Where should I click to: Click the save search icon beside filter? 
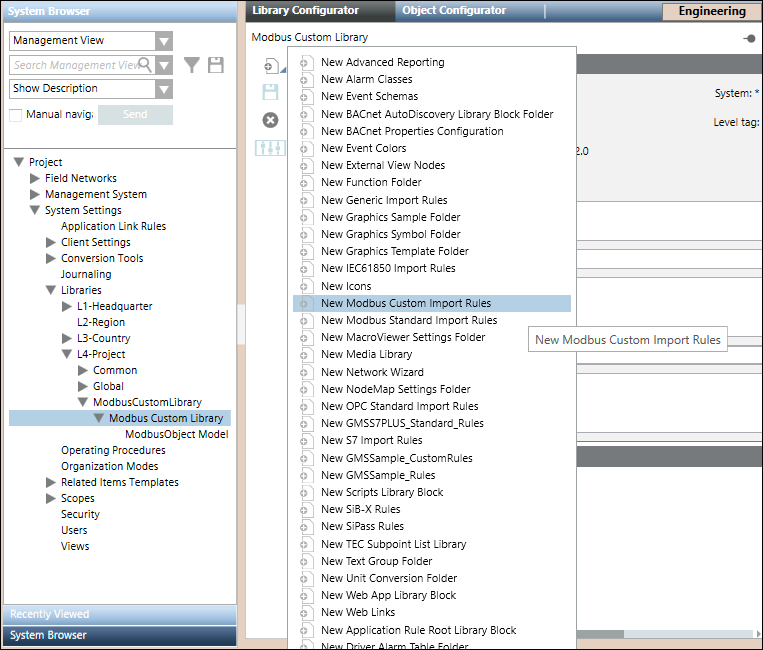pos(215,65)
